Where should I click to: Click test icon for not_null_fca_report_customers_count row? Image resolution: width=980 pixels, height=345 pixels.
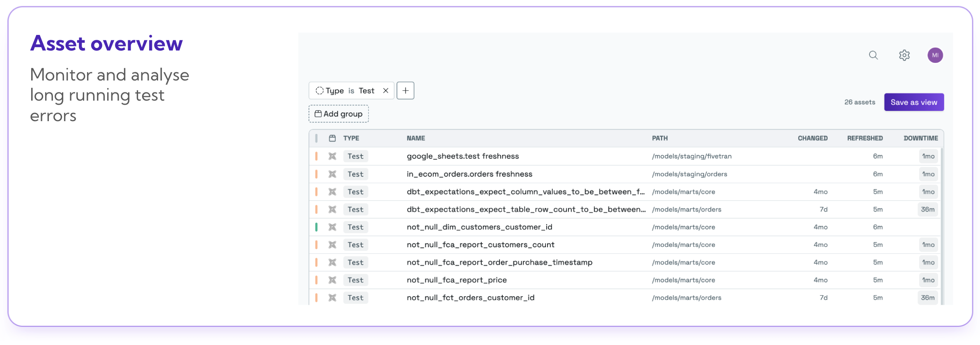pos(332,245)
